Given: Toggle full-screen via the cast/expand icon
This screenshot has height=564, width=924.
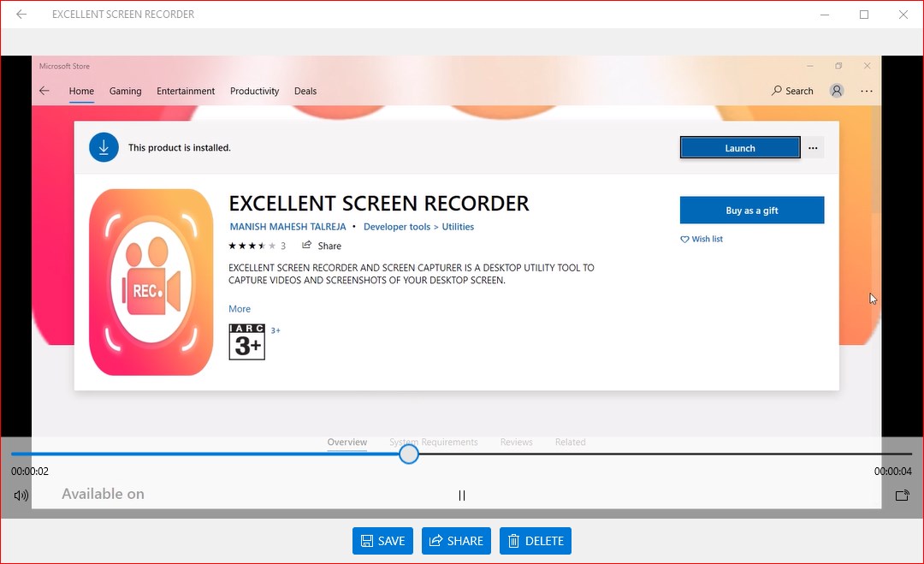Looking at the screenshot, I should pyautogui.click(x=903, y=496).
